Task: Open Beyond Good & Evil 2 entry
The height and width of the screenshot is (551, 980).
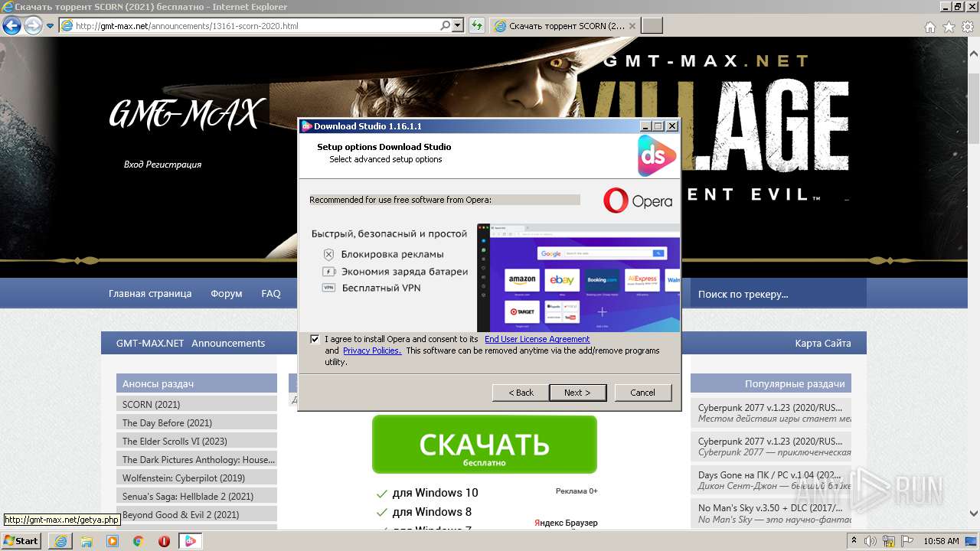Action: coord(197,514)
